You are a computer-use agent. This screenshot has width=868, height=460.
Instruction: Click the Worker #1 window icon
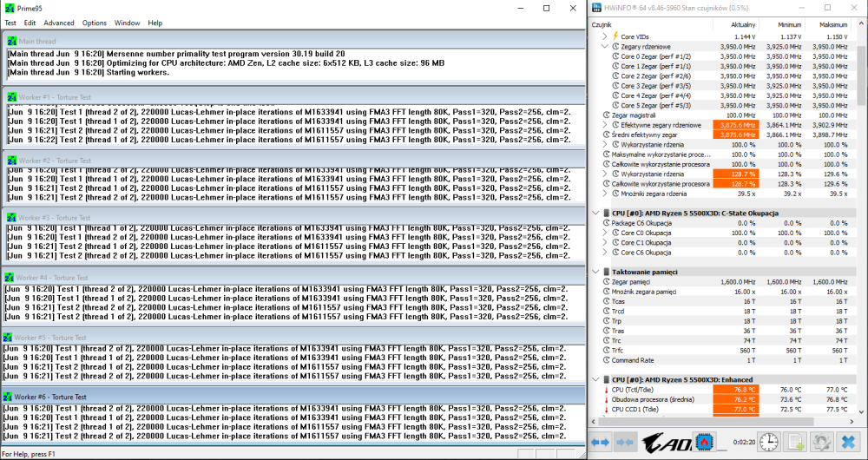point(12,97)
